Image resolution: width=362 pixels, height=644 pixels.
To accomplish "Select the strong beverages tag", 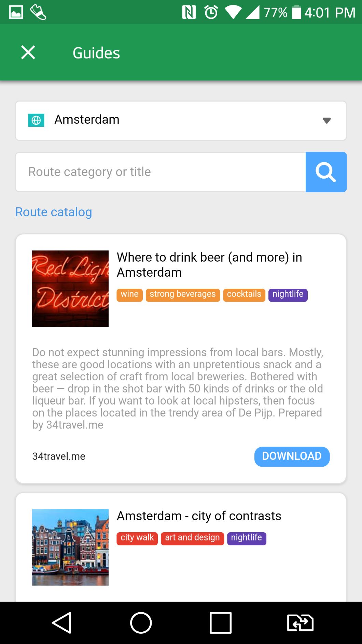I will [183, 295].
